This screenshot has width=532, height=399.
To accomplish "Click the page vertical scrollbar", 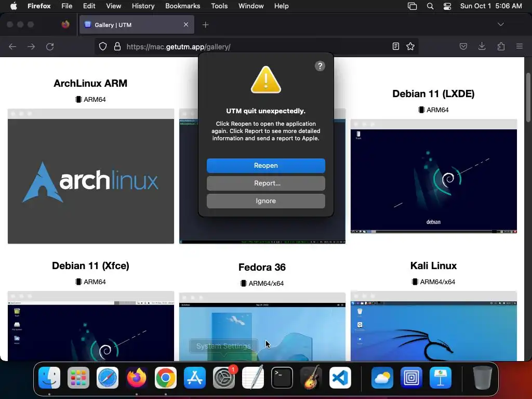I will coord(528,97).
